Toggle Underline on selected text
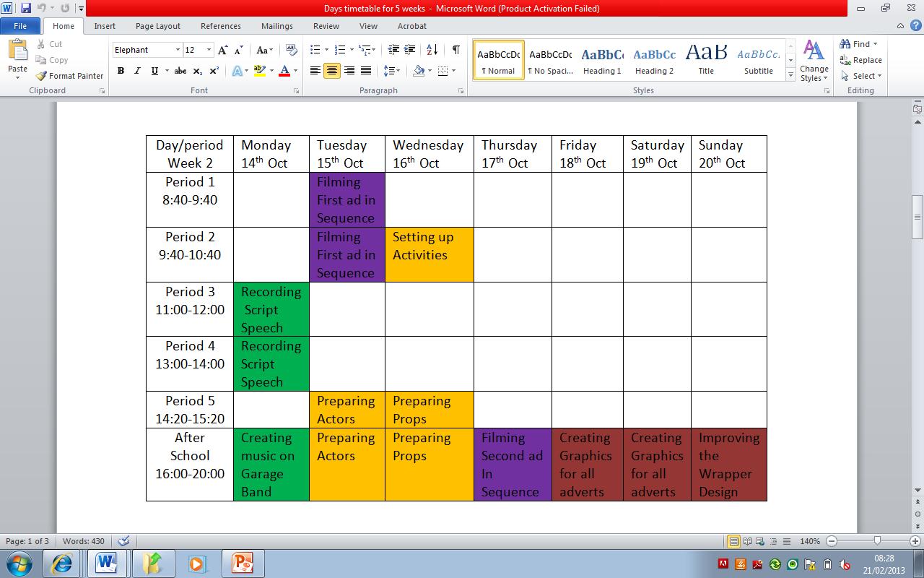This screenshot has width=924, height=578. (152, 71)
